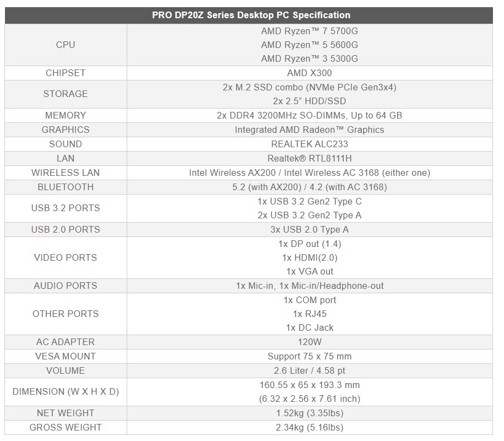The height and width of the screenshot is (441, 504).
Task: Select the Integrated AMD Radeon Graphics cell
Action: [309, 130]
